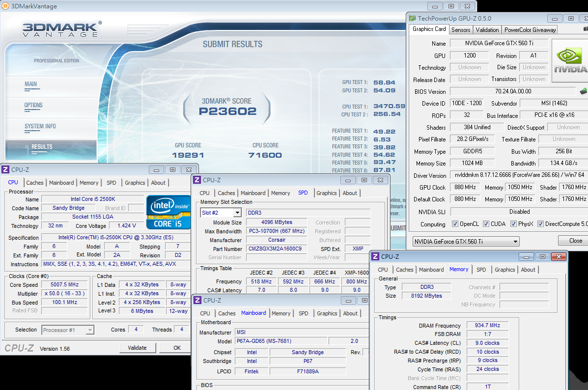Open the Slot #2 memory slot dropdown
588x390 pixels.
tap(221, 213)
